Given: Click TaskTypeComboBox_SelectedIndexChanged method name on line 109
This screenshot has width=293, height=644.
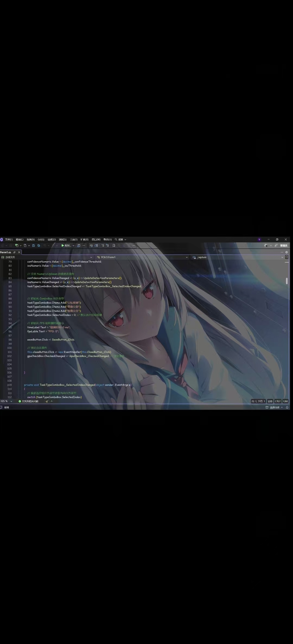Looking at the screenshot, I should click(67, 385).
